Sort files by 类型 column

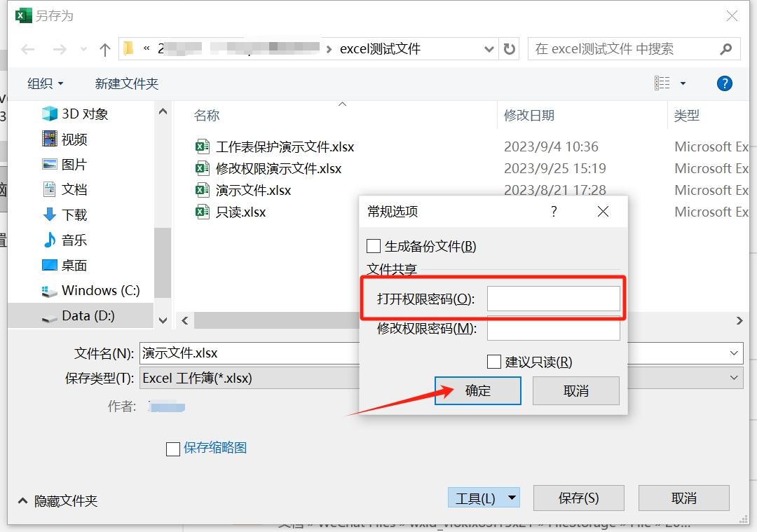pyautogui.click(x=686, y=116)
